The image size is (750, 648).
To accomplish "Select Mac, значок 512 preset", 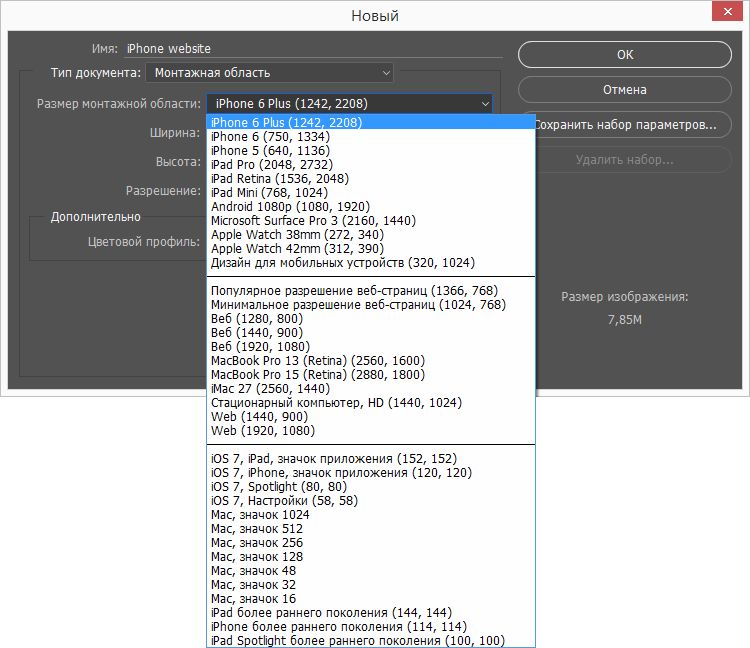I will coord(371,528).
